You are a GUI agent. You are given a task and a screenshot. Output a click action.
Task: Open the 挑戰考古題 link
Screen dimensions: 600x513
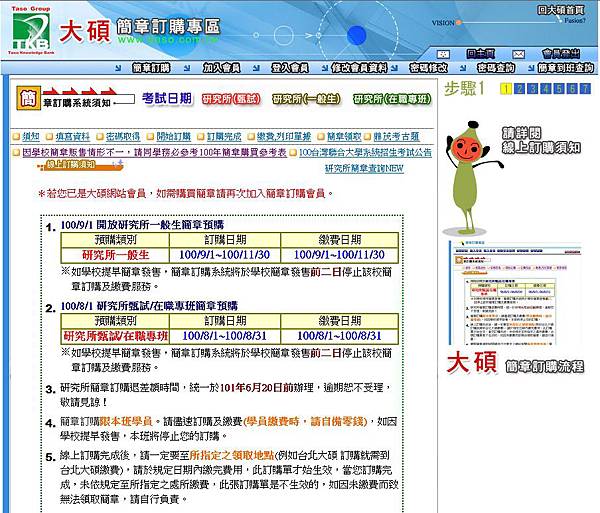(396, 137)
